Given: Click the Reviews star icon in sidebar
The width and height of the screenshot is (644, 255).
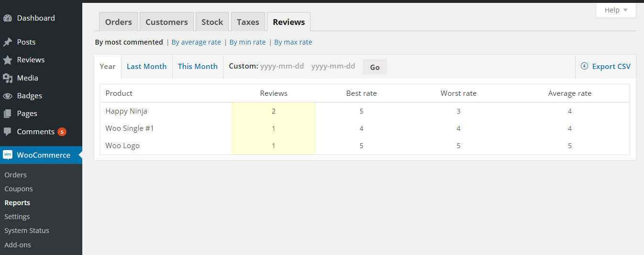Looking at the screenshot, I should 8,60.
